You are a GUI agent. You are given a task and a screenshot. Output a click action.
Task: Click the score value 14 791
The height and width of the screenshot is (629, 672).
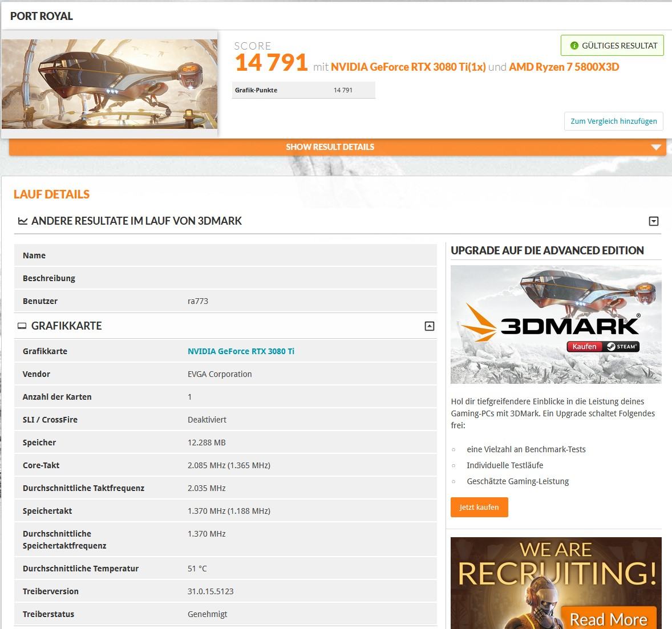pyautogui.click(x=272, y=63)
